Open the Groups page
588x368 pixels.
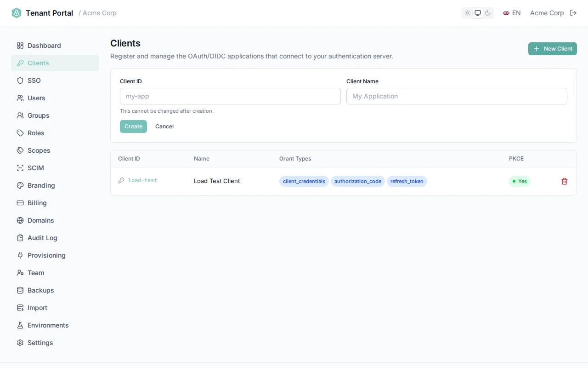[x=55, y=115]
